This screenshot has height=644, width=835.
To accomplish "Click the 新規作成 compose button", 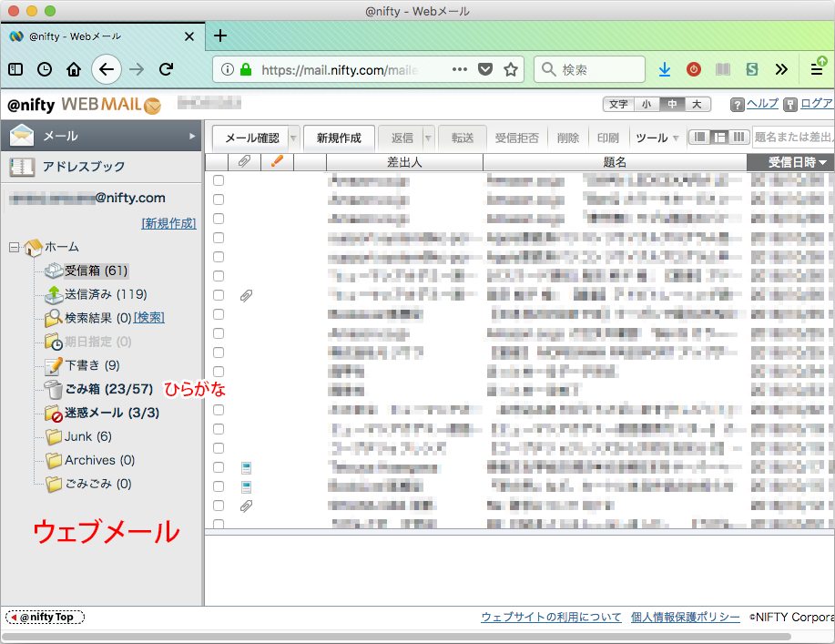I will click(x=339, y=138).
